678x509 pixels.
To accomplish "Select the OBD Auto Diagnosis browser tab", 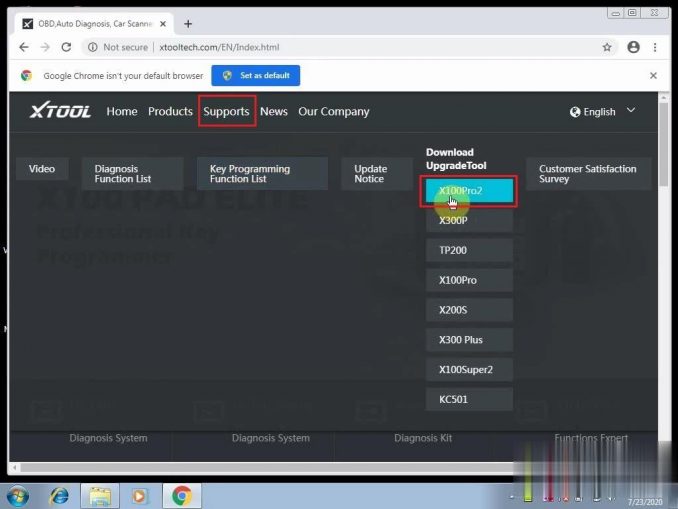I will tap(95, 24).
